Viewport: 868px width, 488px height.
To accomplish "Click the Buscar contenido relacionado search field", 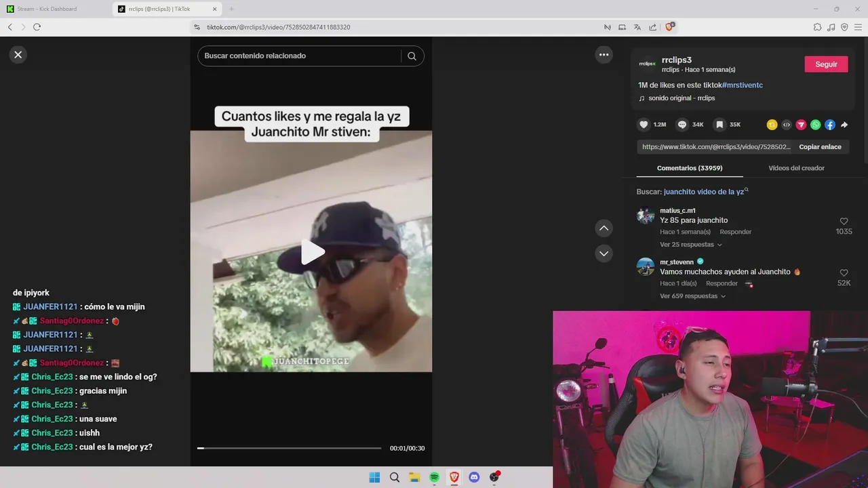I will click(302, 56).
